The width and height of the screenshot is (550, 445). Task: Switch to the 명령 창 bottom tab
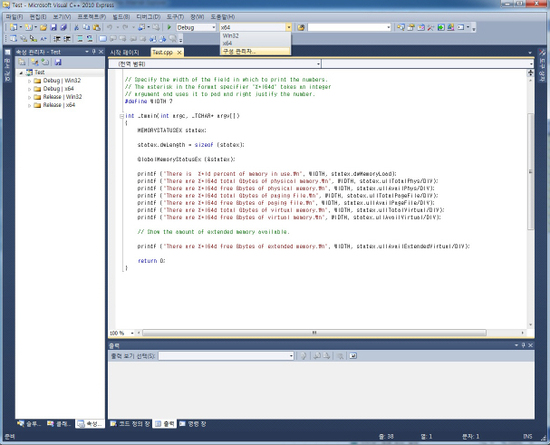[193, 424]
